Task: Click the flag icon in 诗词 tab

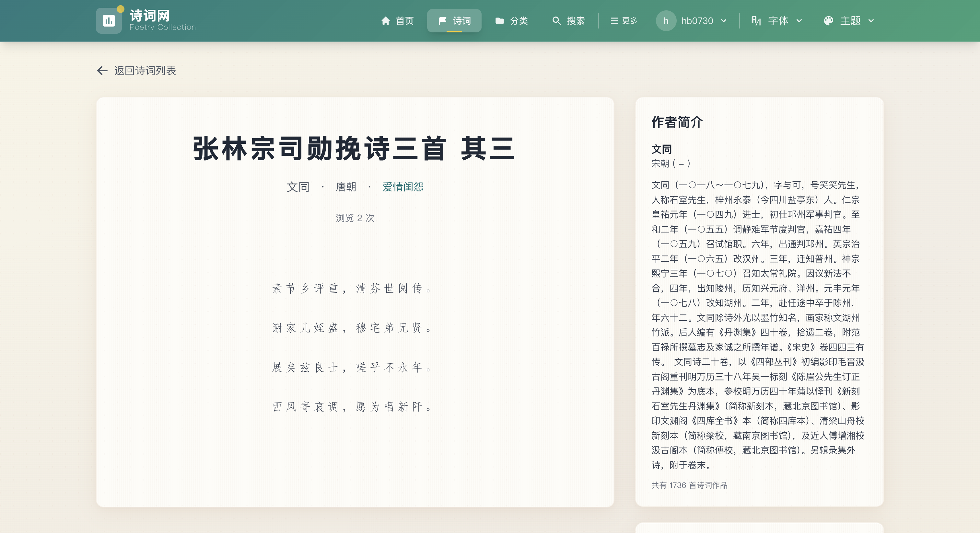Action: click(442, 20)
